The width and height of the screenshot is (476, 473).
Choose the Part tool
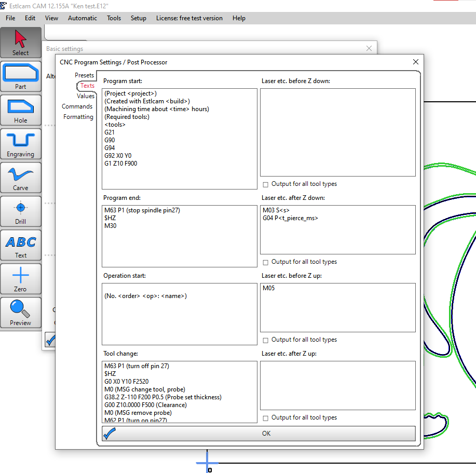[21, 76]
